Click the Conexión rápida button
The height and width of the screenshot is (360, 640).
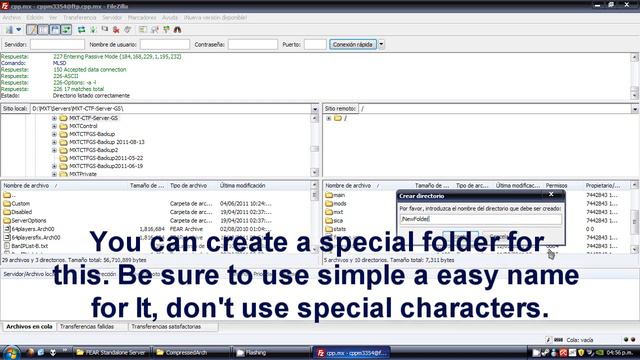click(353, 44)
